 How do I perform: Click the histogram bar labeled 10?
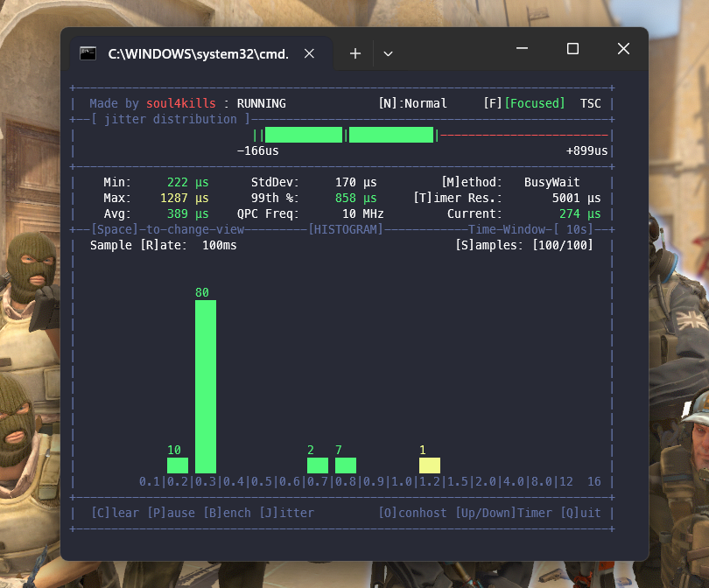tap(178, 465)
